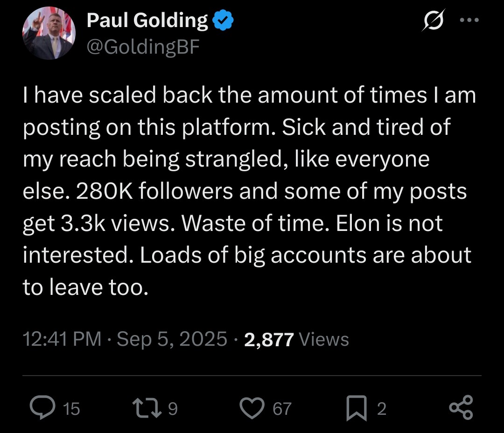The height and width of the screenshot is (433, 504).
Task: Toggle the bookmark icon for this post
Action: (357, 408)
